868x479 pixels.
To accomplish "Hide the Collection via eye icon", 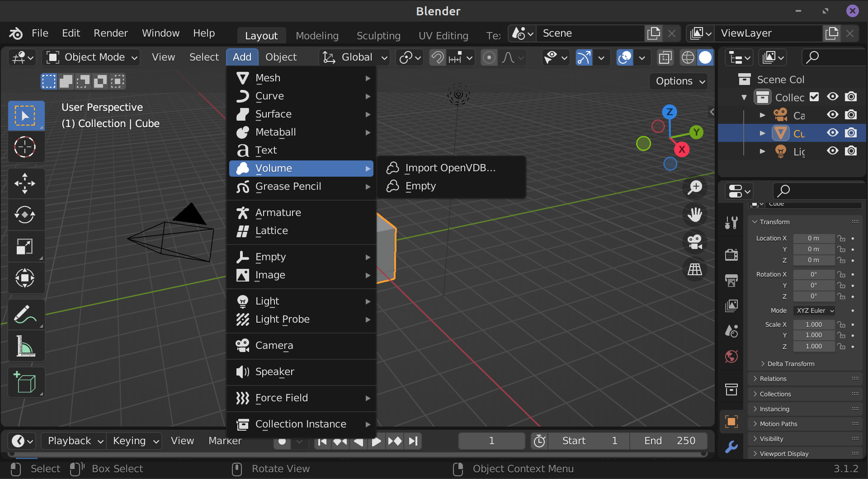I will 833,97.
